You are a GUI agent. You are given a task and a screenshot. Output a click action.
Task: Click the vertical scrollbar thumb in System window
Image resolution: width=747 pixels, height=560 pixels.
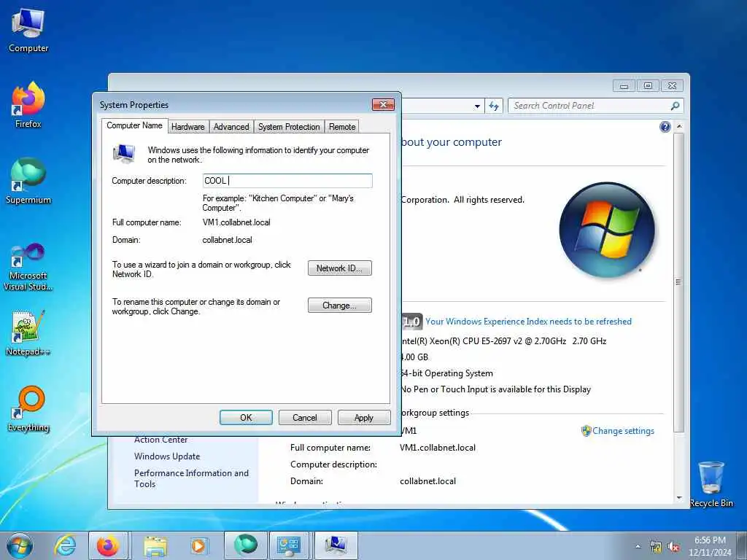coord(679,282)
